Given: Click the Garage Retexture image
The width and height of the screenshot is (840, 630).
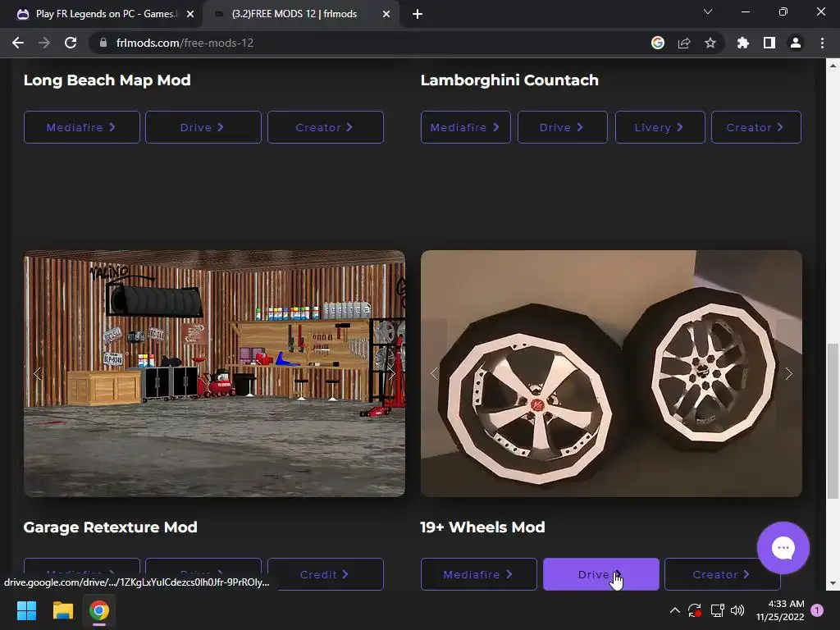Looking at the screenshot, I should (x=214, y=373).
